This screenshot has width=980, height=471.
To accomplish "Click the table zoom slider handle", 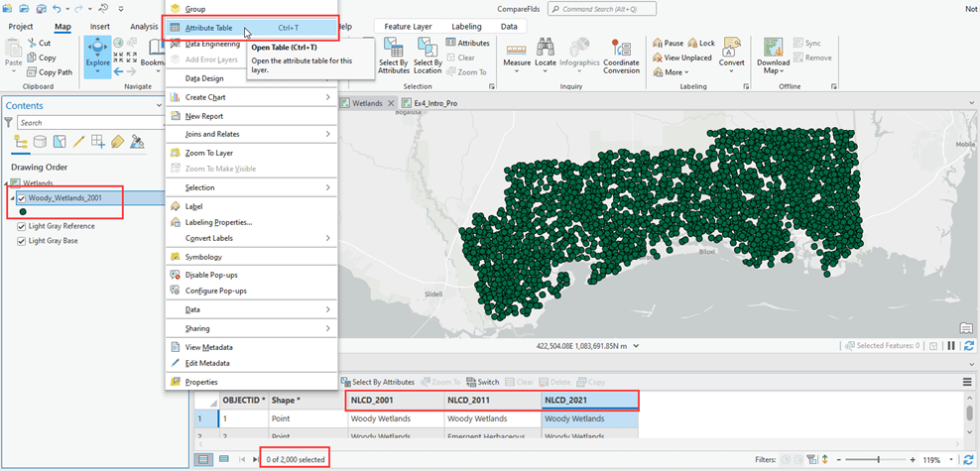I will 879,460.
